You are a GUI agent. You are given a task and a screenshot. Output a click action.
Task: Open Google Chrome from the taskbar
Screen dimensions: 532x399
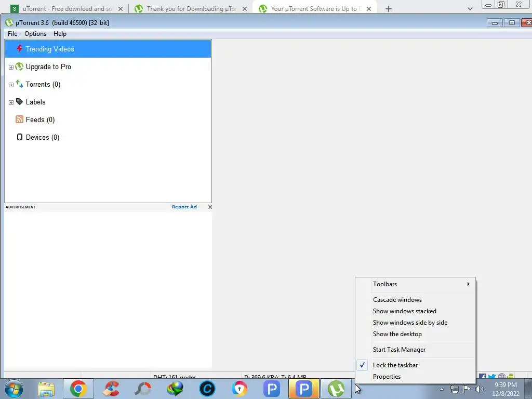coord(78,389)
